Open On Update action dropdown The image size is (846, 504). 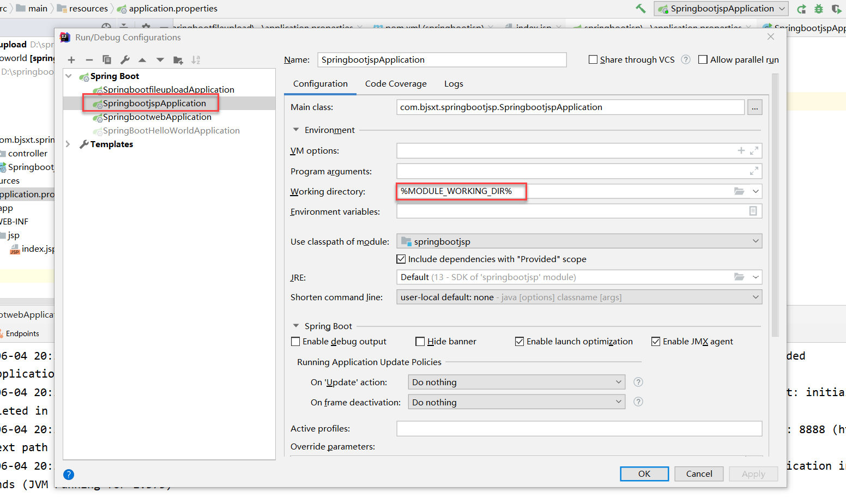pos(516,382)
